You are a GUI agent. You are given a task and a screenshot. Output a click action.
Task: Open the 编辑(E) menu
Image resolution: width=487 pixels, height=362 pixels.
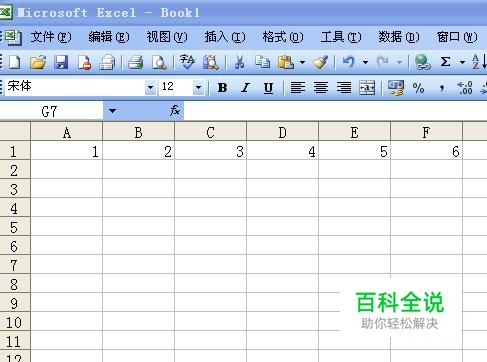[x=109, y=37]
